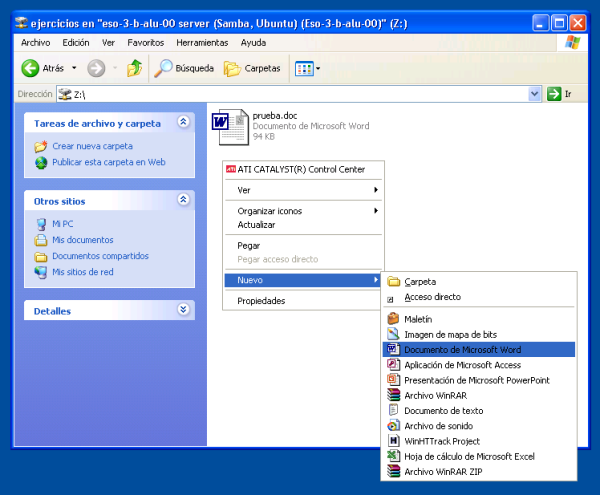This screenshot has width=600, height=495.
Task: Collapse Tareas de archivo y carpeta panel
Action: point(183,122)
